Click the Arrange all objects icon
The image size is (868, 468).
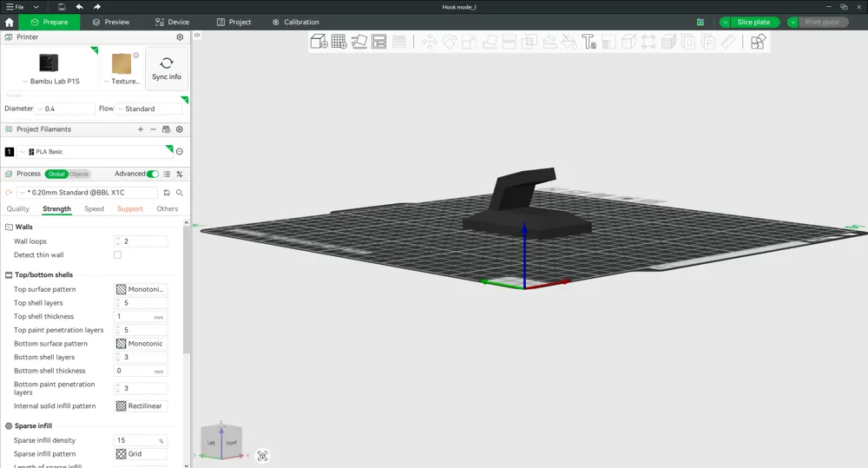379,42
